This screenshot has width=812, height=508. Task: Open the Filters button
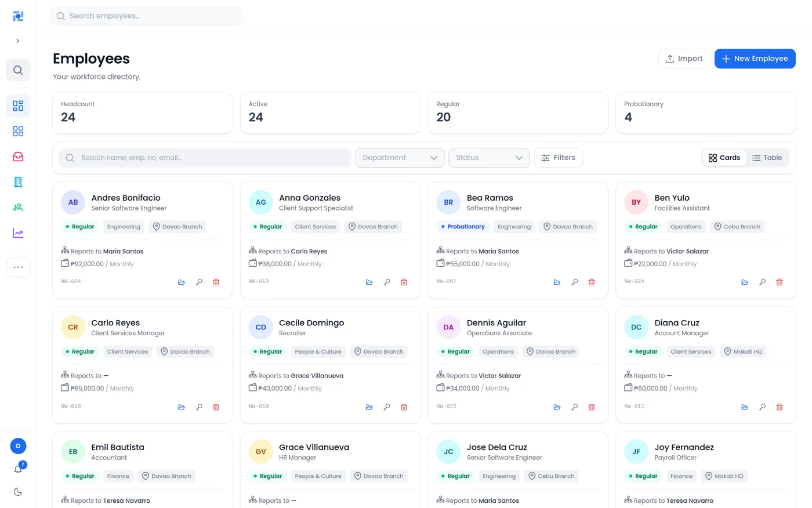(558, 158)
